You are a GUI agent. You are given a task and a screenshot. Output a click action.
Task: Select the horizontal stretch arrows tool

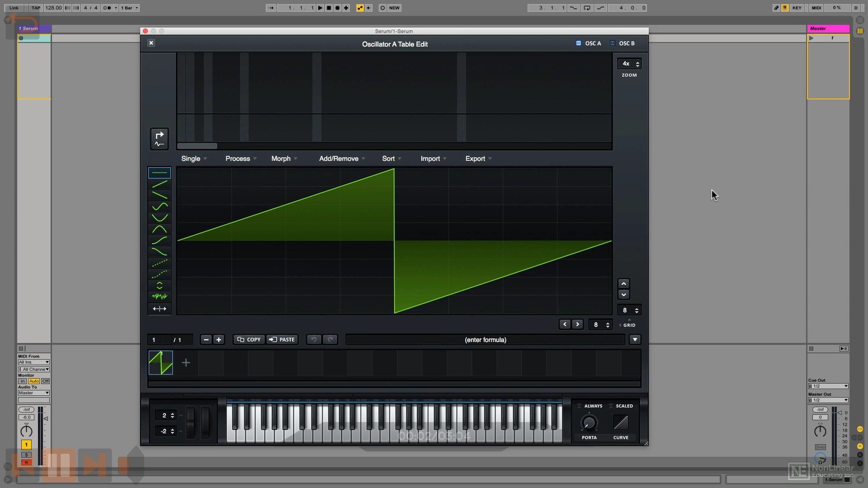[160, 309]
